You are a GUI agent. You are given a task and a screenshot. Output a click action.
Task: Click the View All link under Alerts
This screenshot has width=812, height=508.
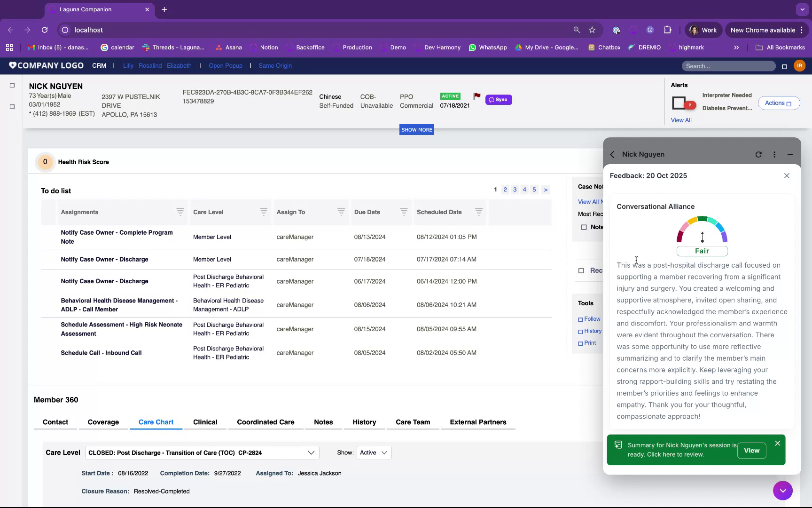[x=681, y=120]
